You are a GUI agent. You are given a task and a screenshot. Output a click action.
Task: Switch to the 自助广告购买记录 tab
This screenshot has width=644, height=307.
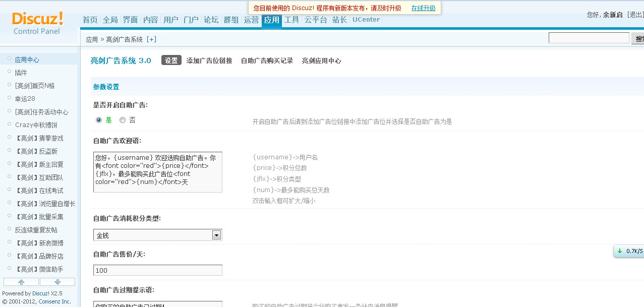click(x=267, y=60)
